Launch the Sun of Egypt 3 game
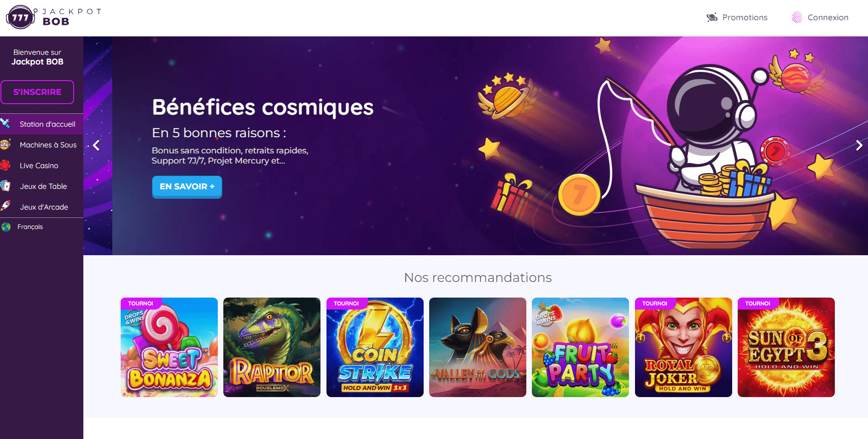The image size is (868, 439). tap(786, 347)
